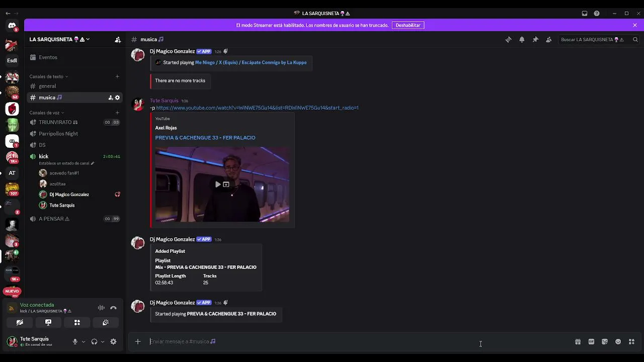Join the TRIUNVIRATO voice channel

(74, 122)
